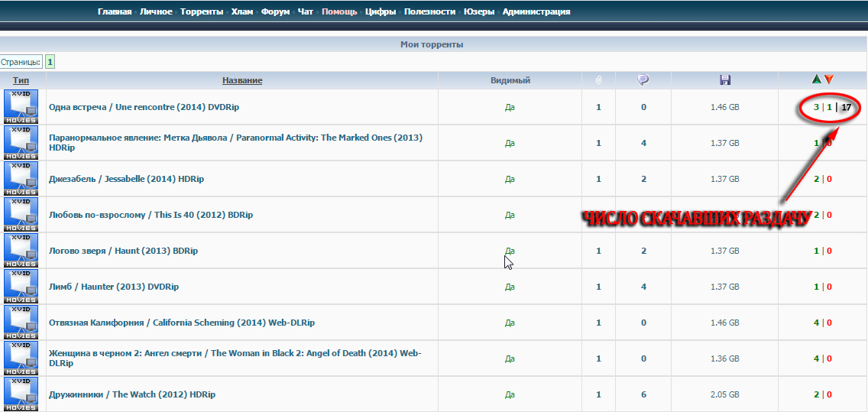This screenshot has height=412, width=868.
Task: Open torrent Лимб / Haunter (2013) DVDRip
Action: tap(114, 287)
